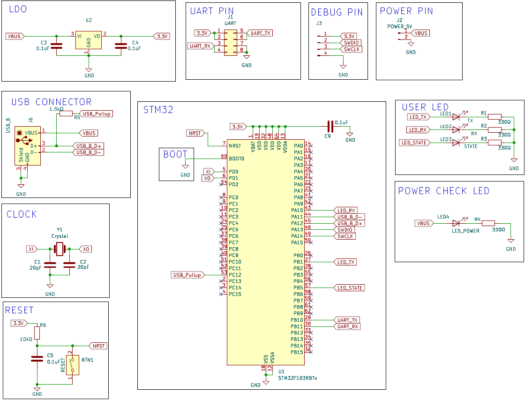Select the J1 UART connector symbol

(x=230, y=43)
